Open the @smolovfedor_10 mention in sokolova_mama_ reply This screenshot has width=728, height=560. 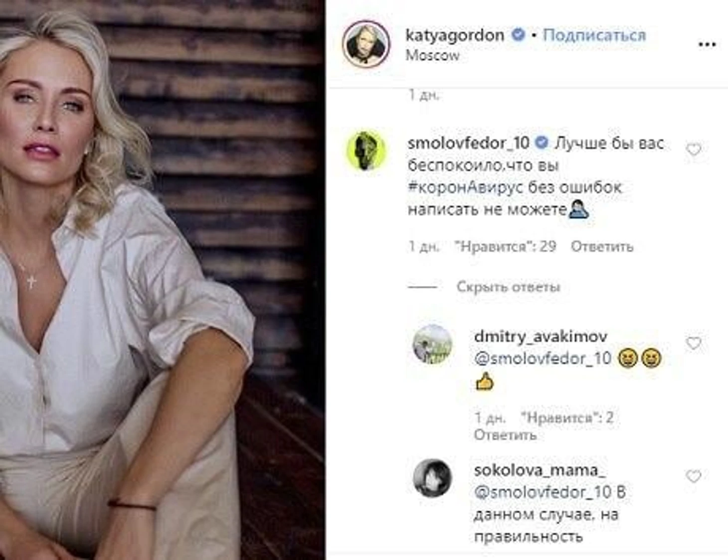[x=543, y=492]
